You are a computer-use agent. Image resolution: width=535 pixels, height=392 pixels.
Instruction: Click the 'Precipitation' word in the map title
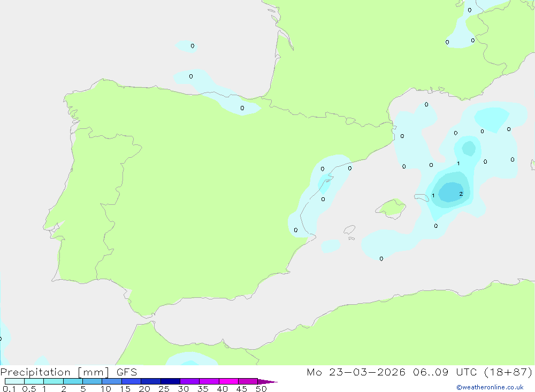coord(35,372)
